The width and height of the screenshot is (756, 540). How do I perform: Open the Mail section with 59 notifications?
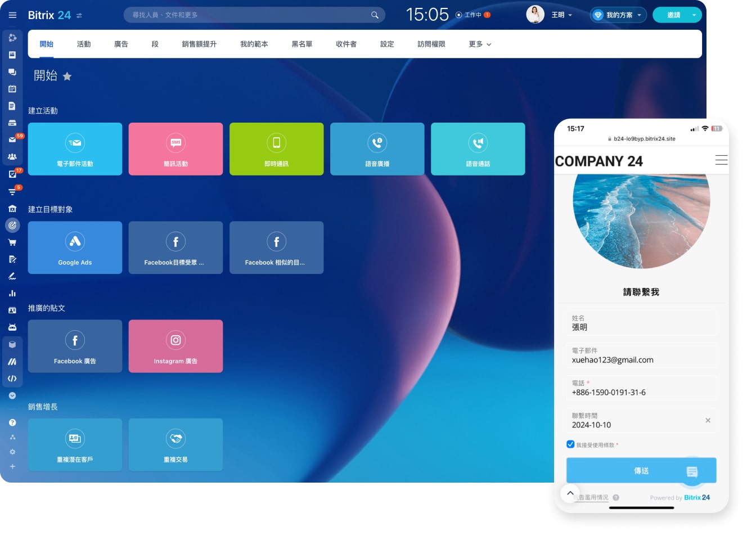coord(12,139)
